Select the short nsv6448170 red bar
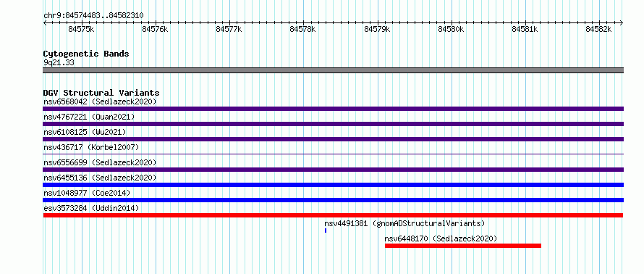The image size is (644, 274). click(x=463, y=246)
